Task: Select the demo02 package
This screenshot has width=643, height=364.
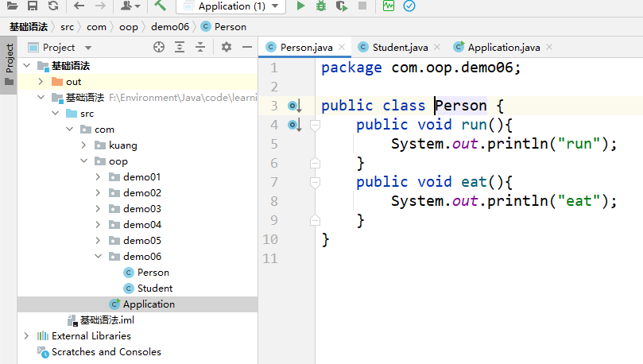Action: pos(135,192)
